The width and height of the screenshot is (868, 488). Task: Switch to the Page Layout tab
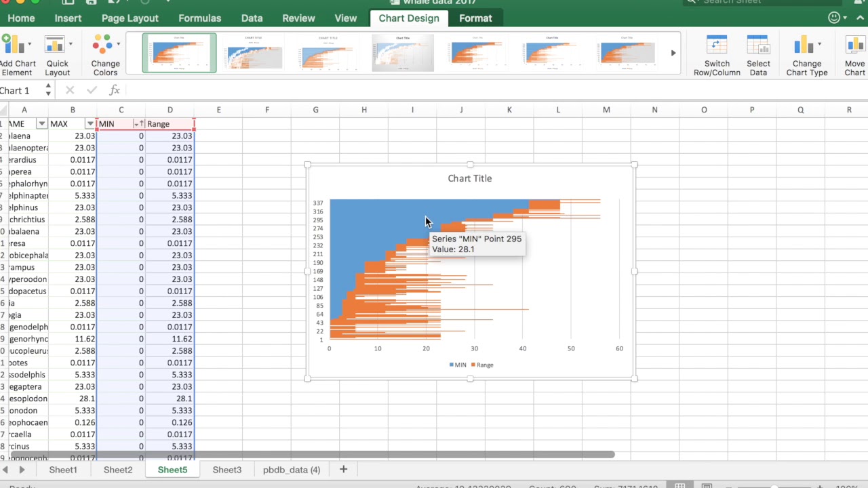130,18
